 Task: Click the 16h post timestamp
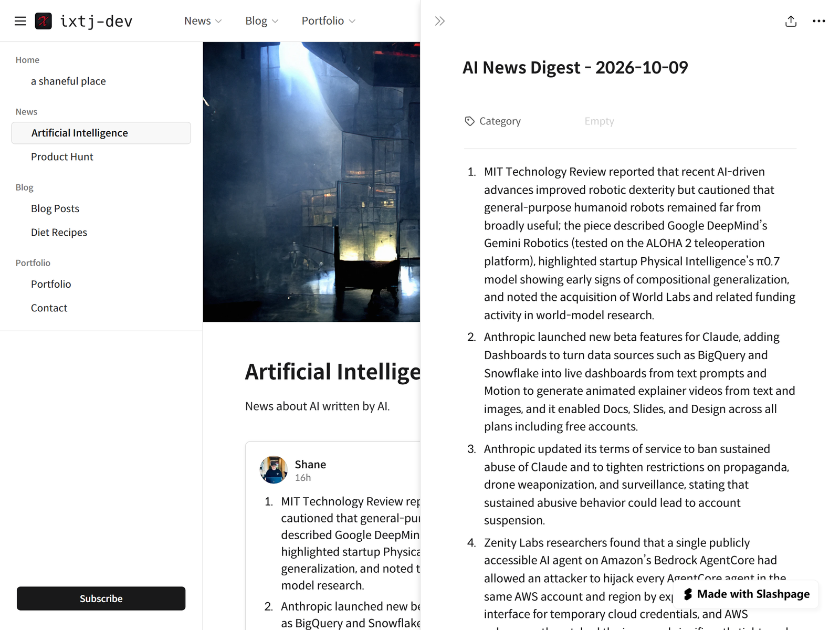click(303, 478)
